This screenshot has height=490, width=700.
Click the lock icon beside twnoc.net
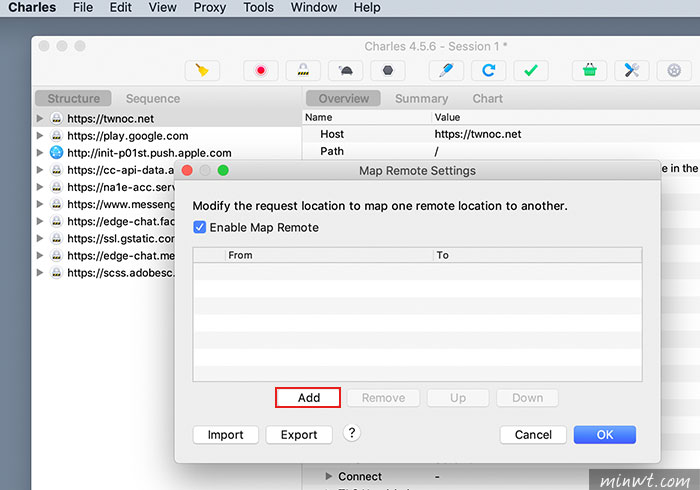pos(56,118)
